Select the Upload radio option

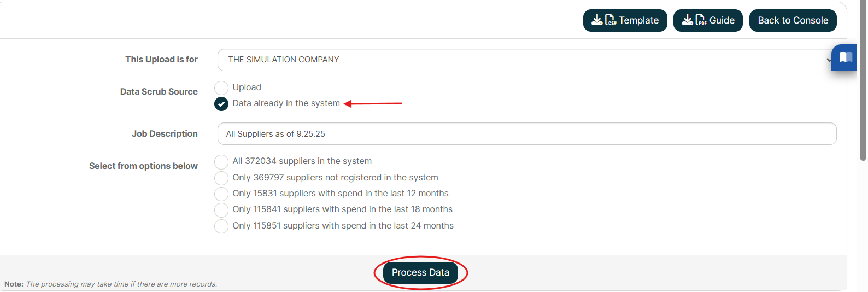point(221,87)
